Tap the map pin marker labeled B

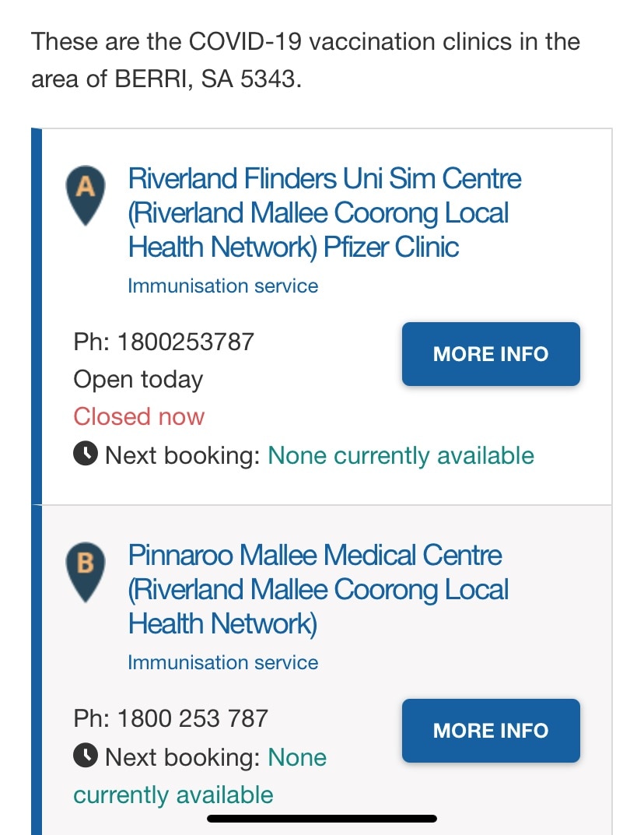(86, 571)
